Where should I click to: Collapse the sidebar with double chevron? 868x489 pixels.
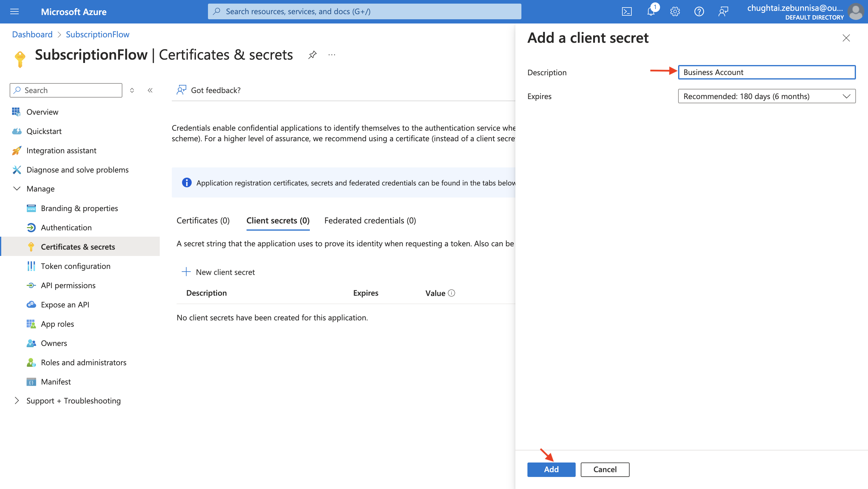[x=150, y=90]
